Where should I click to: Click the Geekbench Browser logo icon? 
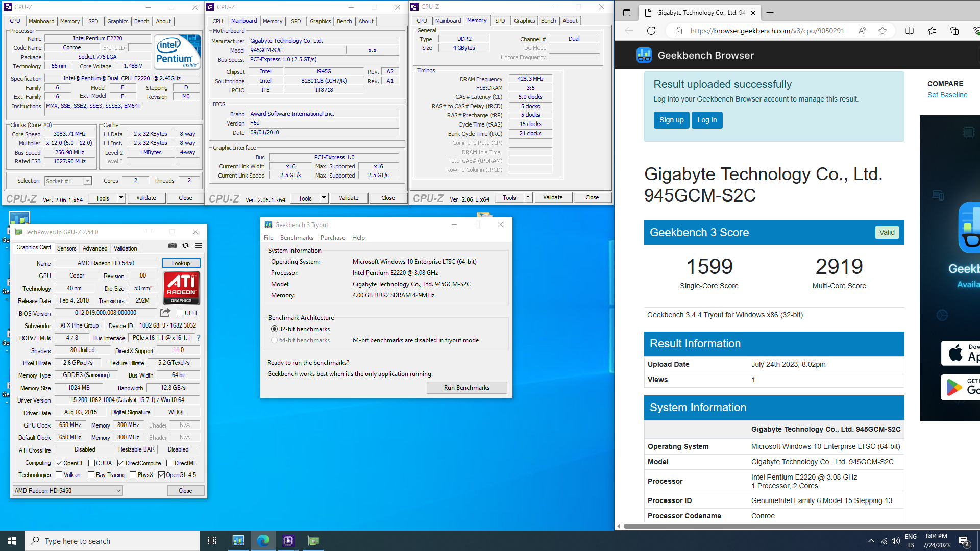pyautogui.click(x=644, y=55)
